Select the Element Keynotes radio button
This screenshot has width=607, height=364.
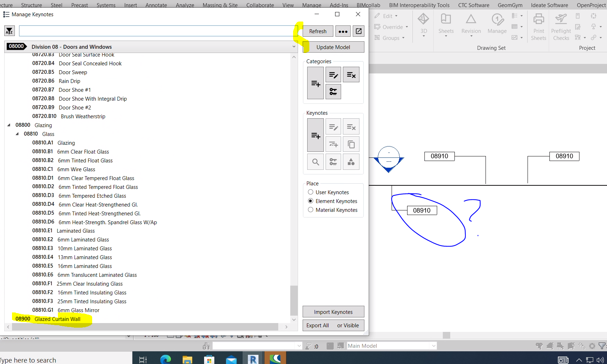310,201
